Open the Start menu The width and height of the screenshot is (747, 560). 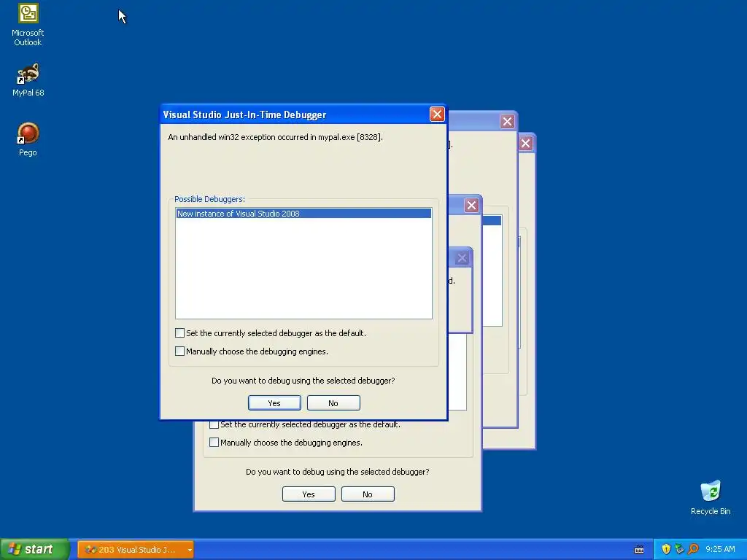34,549
